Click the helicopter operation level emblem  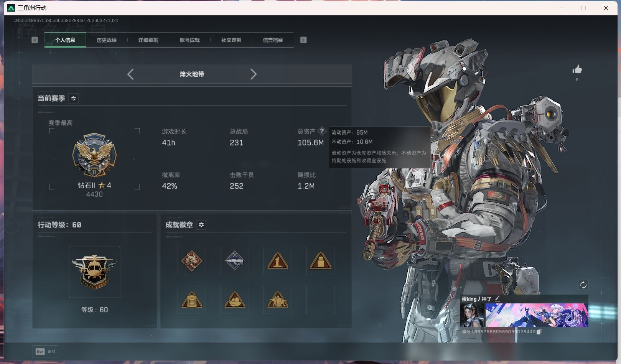(94, 272)
